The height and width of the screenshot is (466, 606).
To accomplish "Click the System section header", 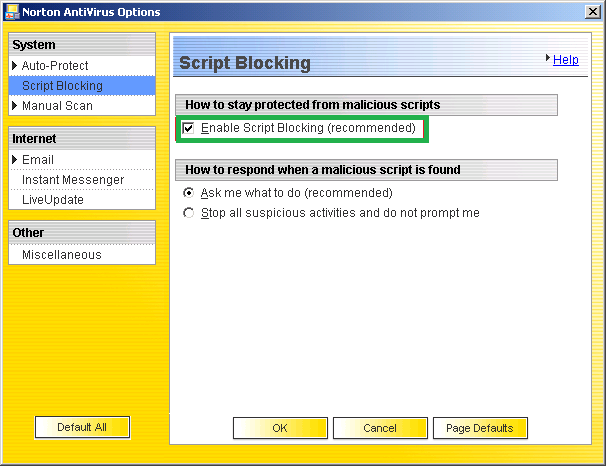I will (x=82, y=44).
